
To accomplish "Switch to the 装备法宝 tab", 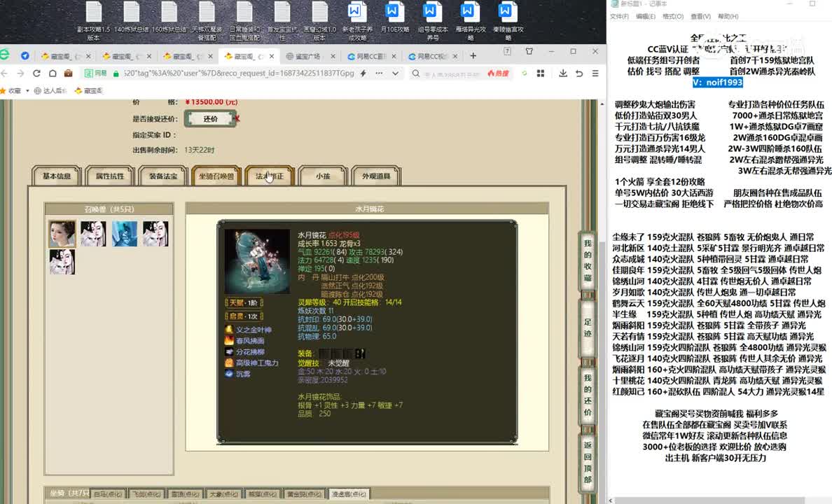I will [163, 176].
